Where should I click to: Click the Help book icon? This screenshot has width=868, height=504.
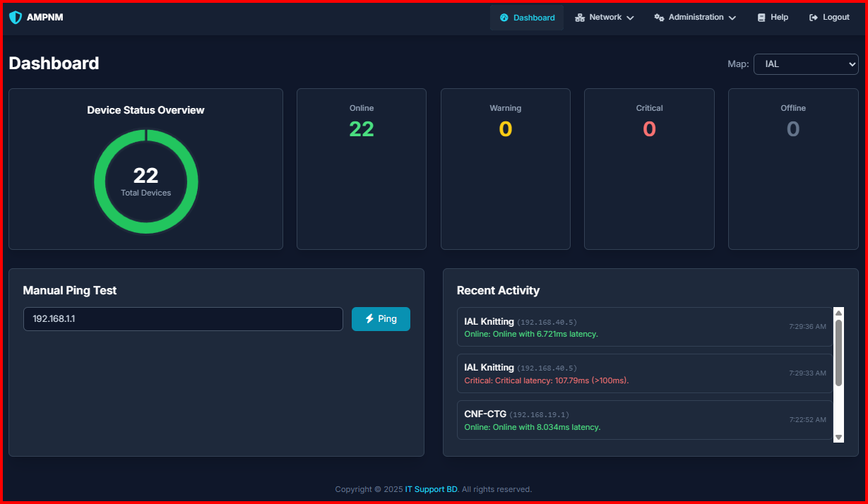tap(761, 18)
